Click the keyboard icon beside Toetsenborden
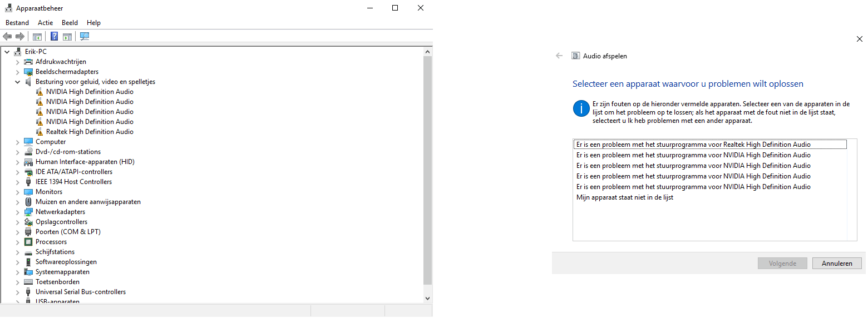The image size is (868, 318). click(28, 282)
